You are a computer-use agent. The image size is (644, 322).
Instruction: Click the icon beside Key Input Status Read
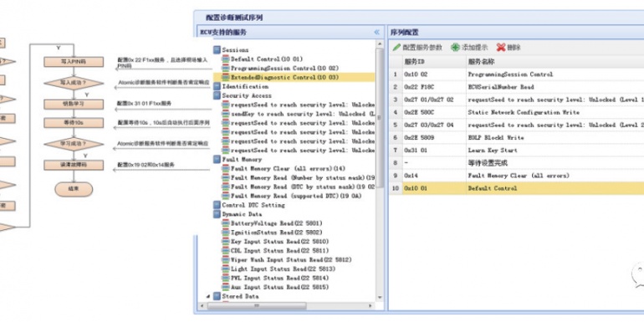[x=226, y=242]
